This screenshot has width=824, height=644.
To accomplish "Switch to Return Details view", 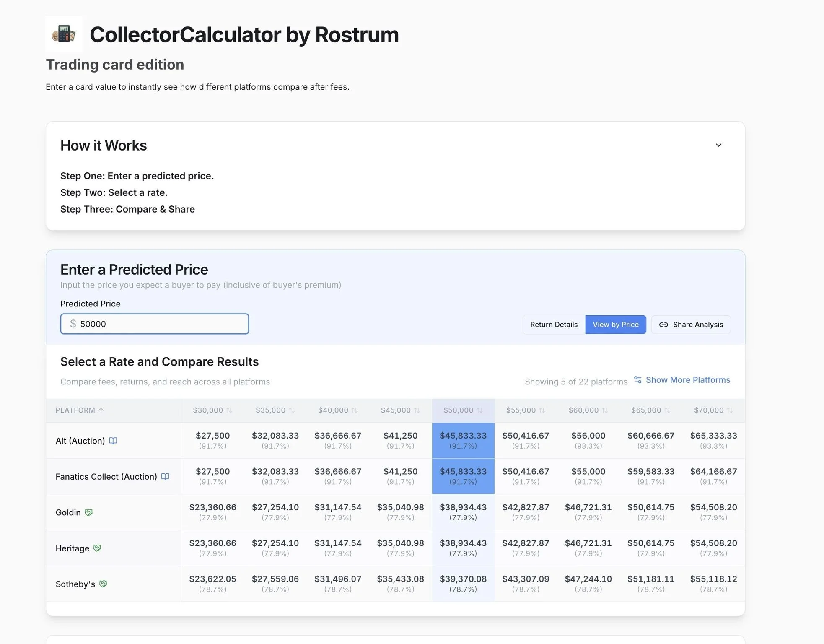I will click(554, 325).
